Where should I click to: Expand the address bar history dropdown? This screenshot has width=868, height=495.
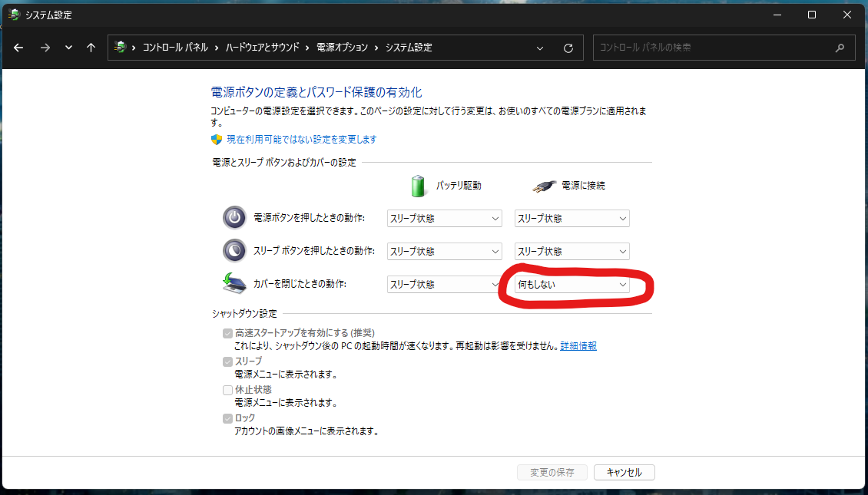coord(540,48)
